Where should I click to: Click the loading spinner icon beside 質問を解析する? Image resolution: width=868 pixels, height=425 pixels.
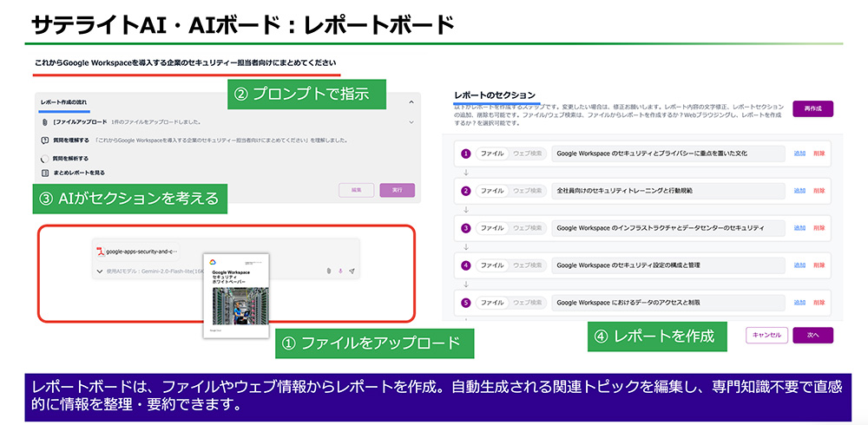tap(44, 158)
